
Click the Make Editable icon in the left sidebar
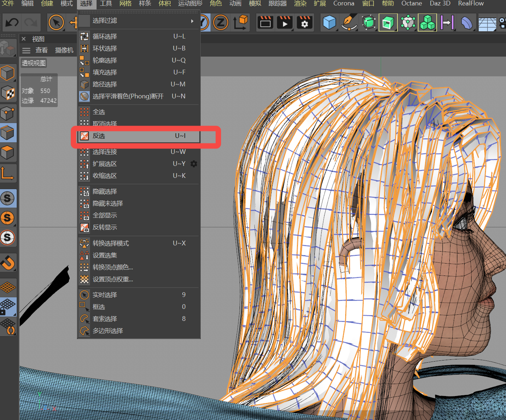(8, 48)
